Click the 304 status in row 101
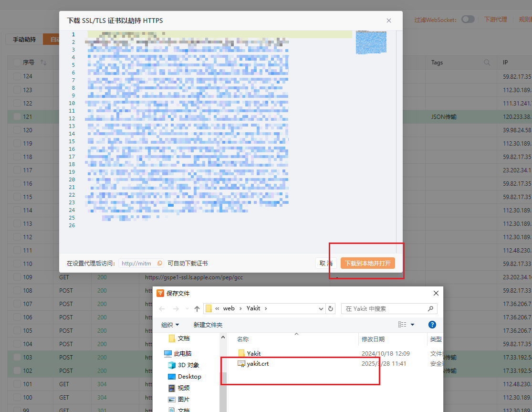 [x=102, y=384]
